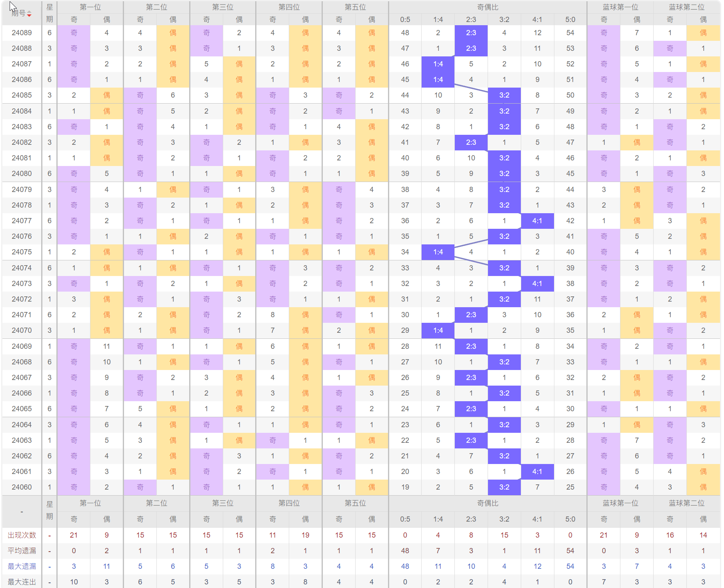Click the highlighted 1:4 cell in row 24086

pyautogui.click(x=438, y=80)
